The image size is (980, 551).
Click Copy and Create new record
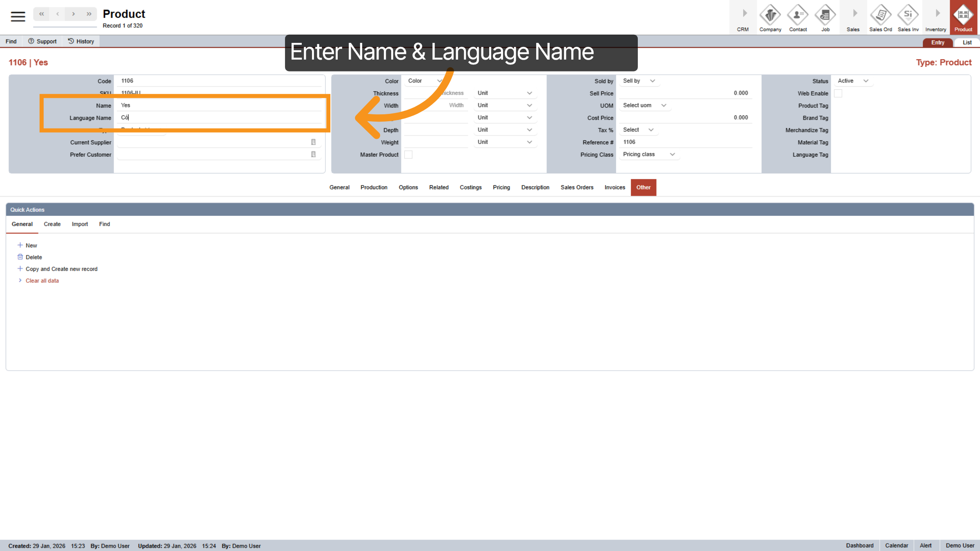[x=61, y=269]
